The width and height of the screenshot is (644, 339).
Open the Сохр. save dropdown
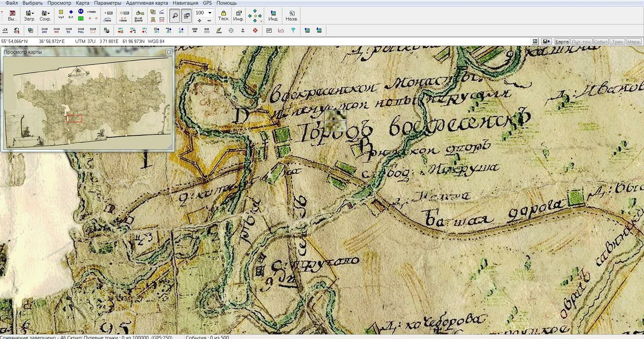(45, 15)
